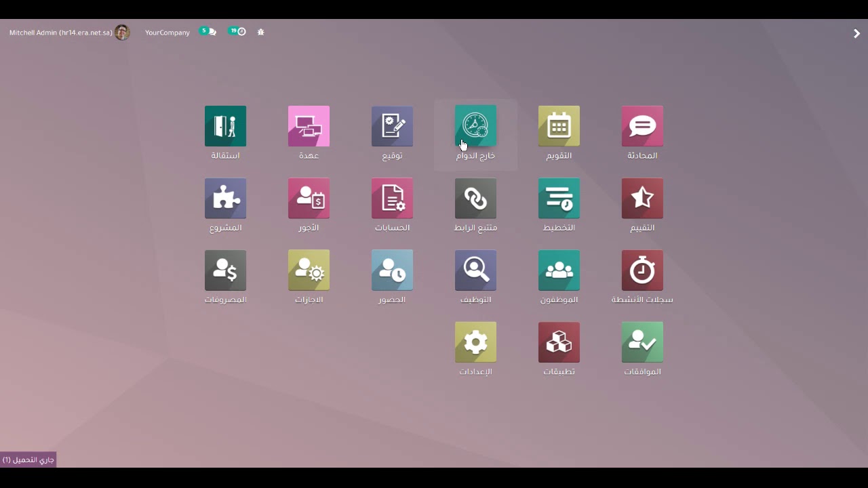Viewport: 868px width, 488px height.
Task: Open the debug bug icon
Action: [261, 32]
